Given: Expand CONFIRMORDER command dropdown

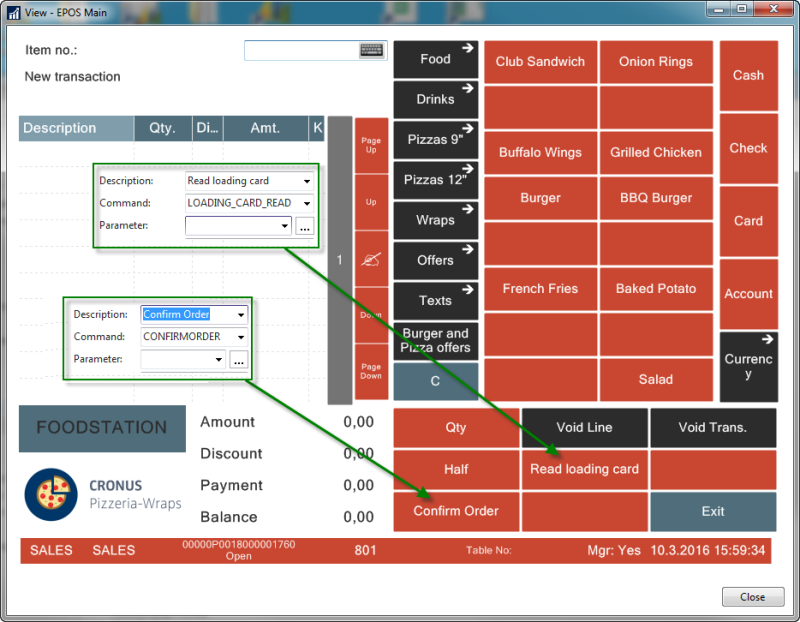Looking at the screenshot, I should click(x=241, y=337).
